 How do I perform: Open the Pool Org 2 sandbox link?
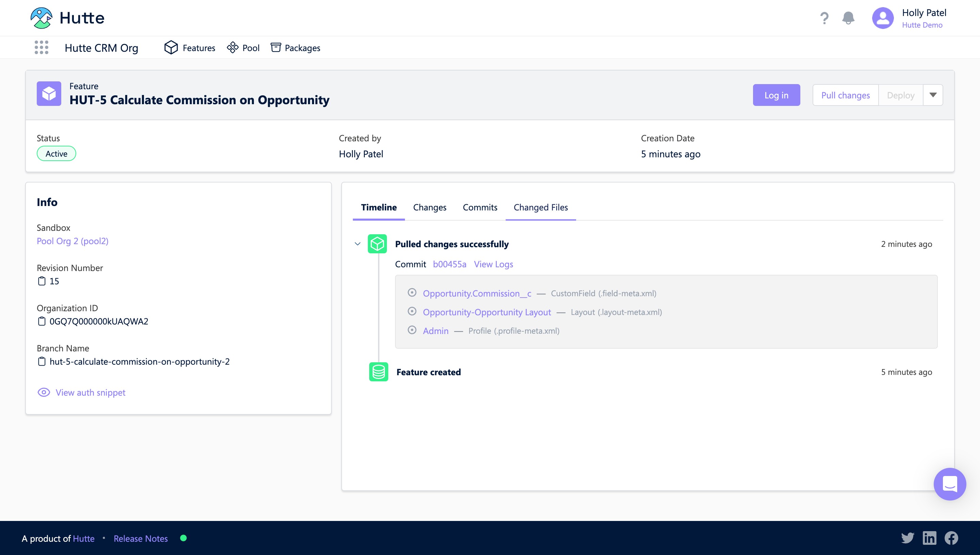72,241
